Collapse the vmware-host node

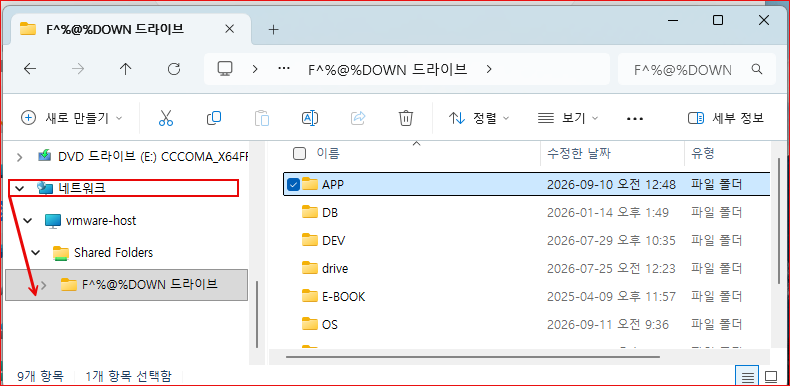pyautogui.click(x=28, y=221)
